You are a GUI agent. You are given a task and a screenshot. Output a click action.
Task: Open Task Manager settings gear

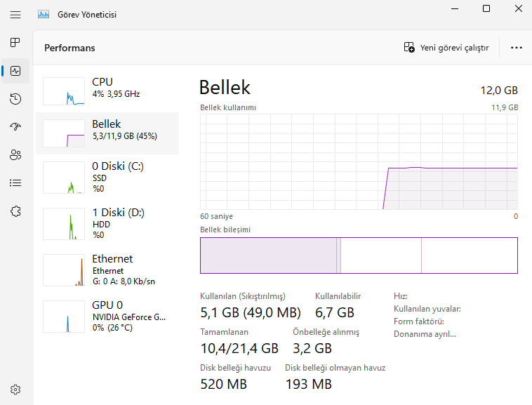point(15,390)
